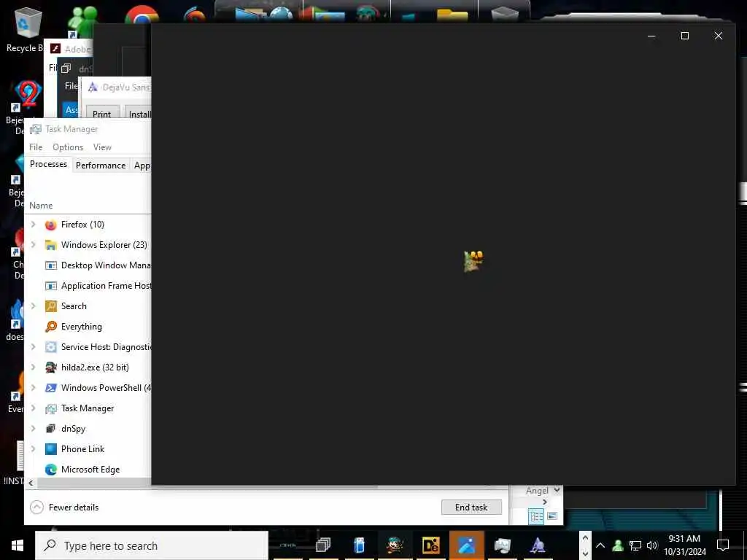Open the dnSpy taskbar icon
The image size is (747, 560).
[323, 545]
